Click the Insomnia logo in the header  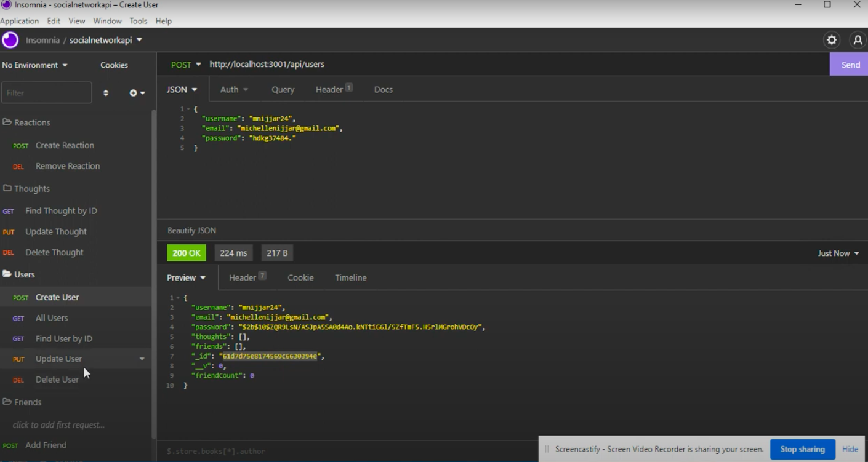[x=10, y=39]
